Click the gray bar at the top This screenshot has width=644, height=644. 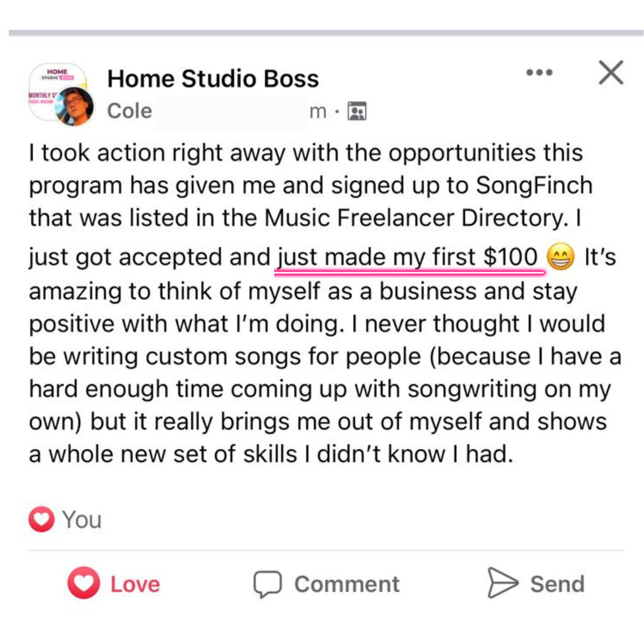point(322,33)
